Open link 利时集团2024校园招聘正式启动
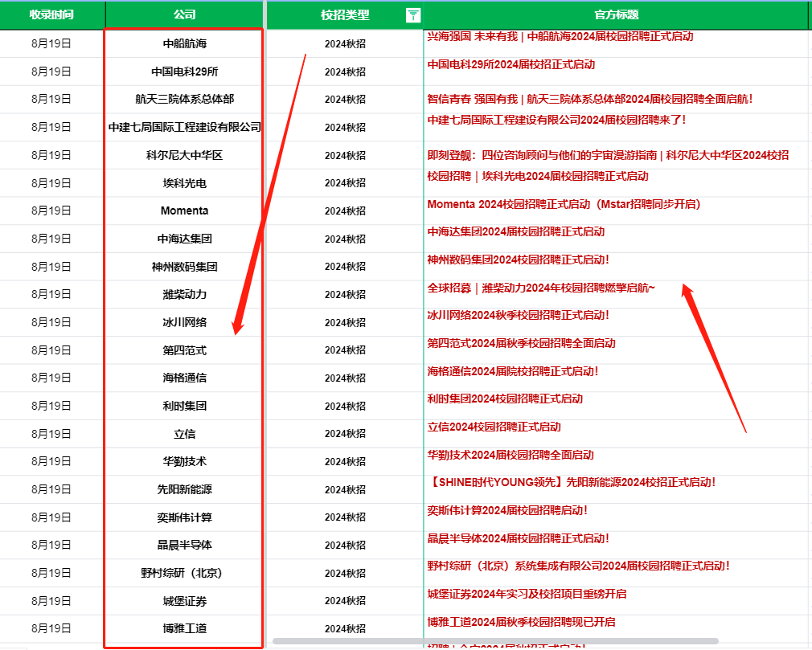 pos(505,399)
